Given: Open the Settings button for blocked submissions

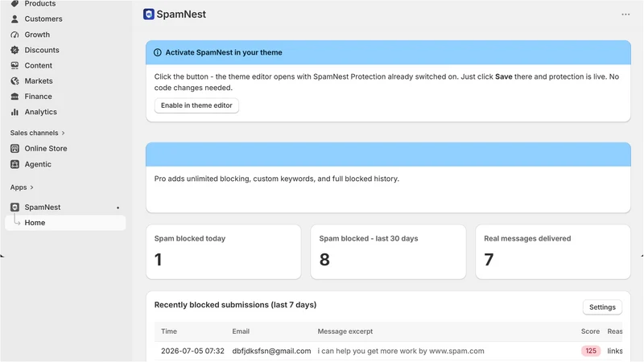Looking at the screenshot, I should pos(602,307).
